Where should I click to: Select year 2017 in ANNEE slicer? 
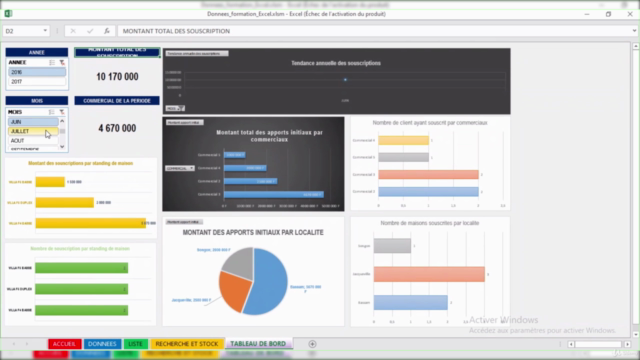(x=37, y=82)
